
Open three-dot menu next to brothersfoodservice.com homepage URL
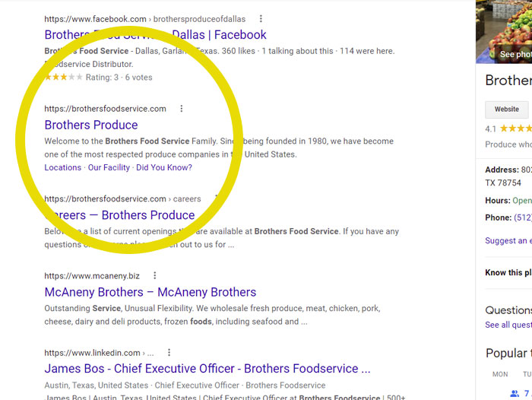pyautogui.click(x=181, y=109)
